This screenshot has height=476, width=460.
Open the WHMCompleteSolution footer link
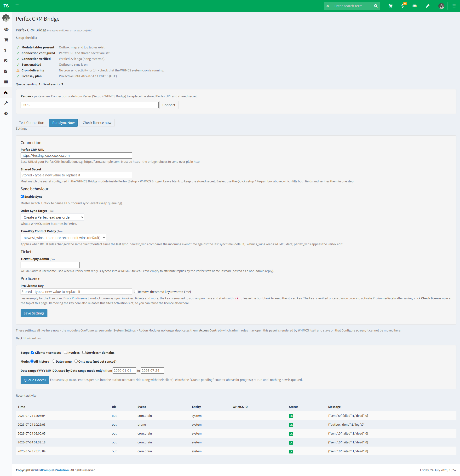pos(52,470)
